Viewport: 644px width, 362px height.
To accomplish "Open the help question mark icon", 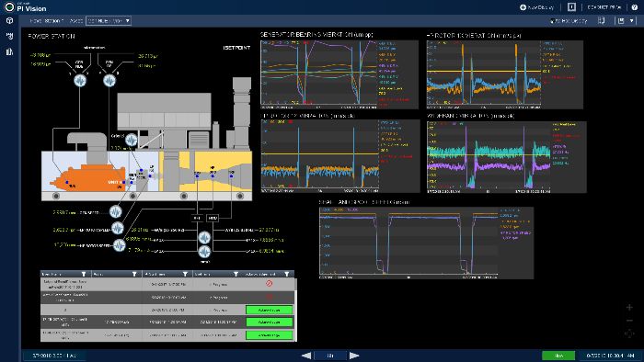I will (635, 7).
